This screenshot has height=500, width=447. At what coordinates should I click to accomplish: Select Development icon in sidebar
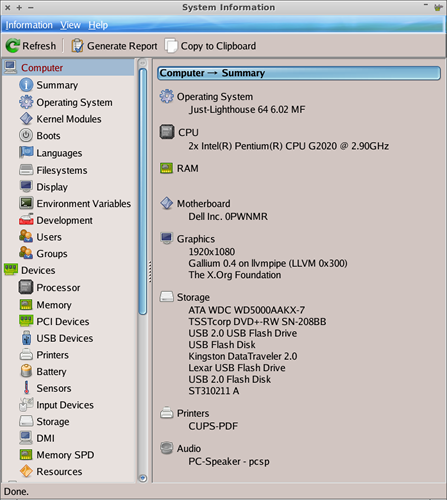[26, 220]
